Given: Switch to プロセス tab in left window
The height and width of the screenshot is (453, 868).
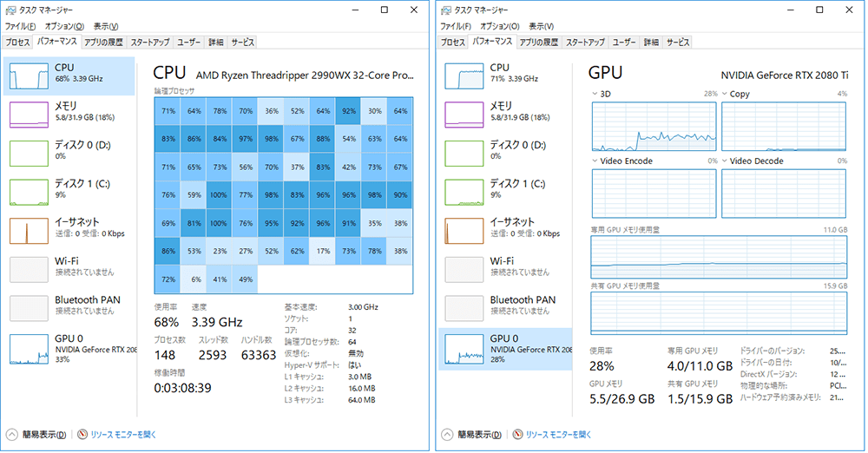Looking at the screenshot, I should click(x=17, y=43).
